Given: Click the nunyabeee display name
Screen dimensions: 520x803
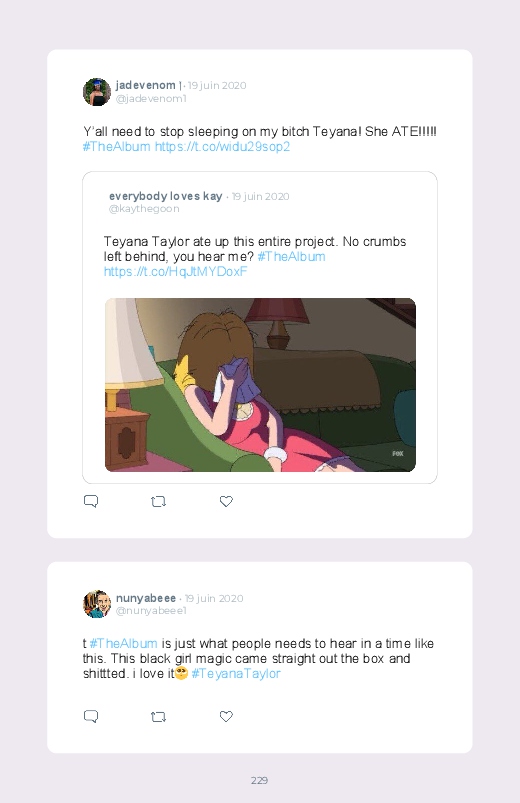Looking at the screenshot, I should point(145,598).
